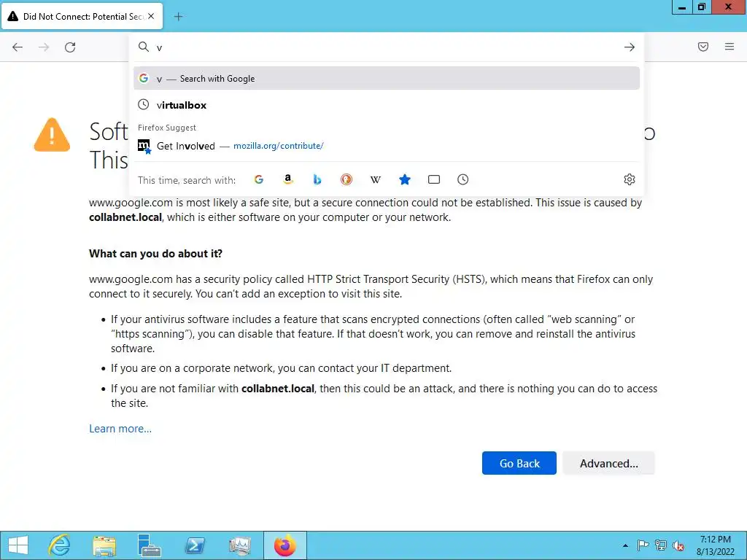747x560 pixels.
Task: Show hidden system tray icons
Action: [x=625, y=545]
